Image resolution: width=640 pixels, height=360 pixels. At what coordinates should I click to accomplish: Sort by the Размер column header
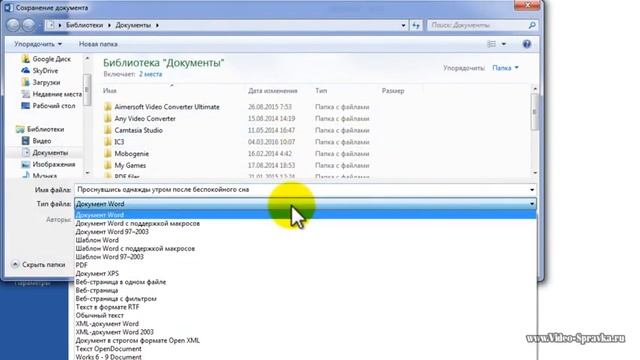coord(393,91)
